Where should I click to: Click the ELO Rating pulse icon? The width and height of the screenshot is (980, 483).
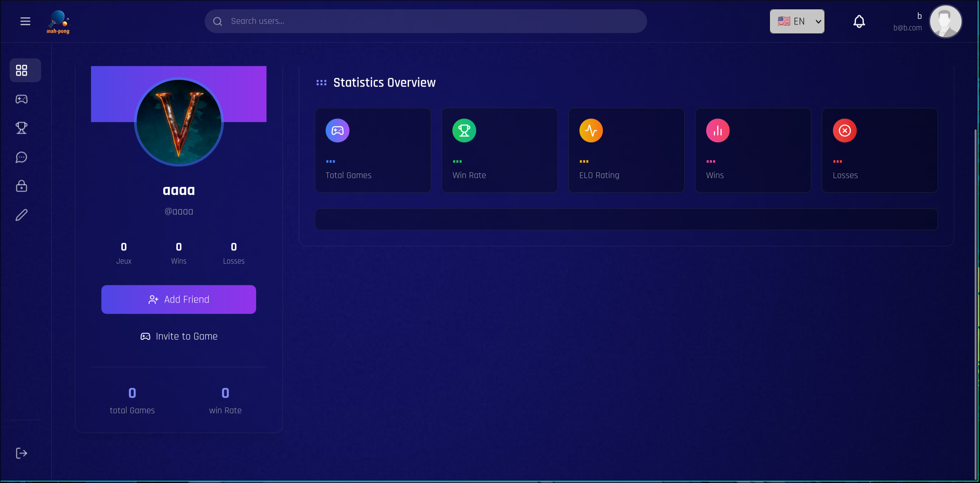[x=591, y=130]
